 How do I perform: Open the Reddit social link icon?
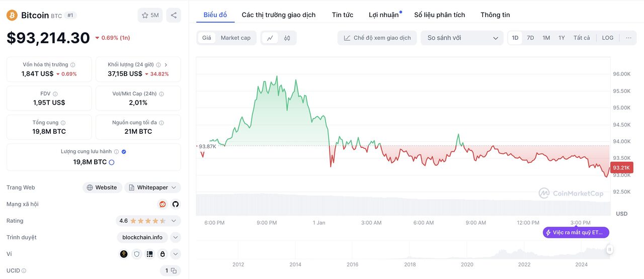pos(163,204)
